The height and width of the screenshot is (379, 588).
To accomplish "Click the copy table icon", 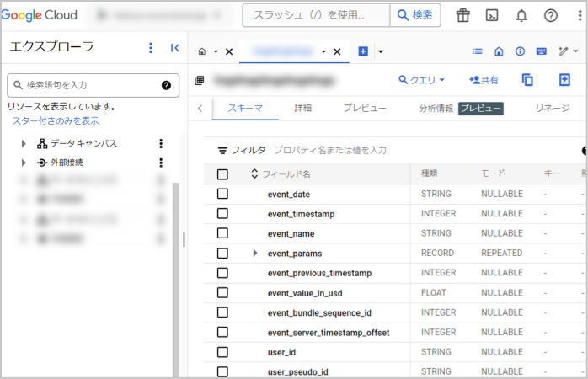I will [x=527, y=80].
